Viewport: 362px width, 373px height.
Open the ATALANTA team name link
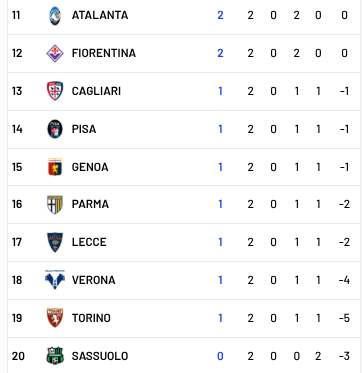100,15
